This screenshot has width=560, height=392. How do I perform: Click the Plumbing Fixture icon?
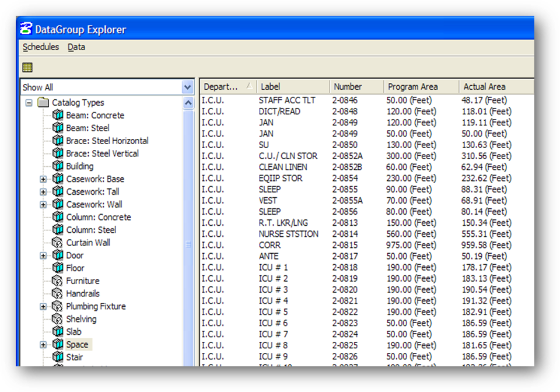click(58, 306)
